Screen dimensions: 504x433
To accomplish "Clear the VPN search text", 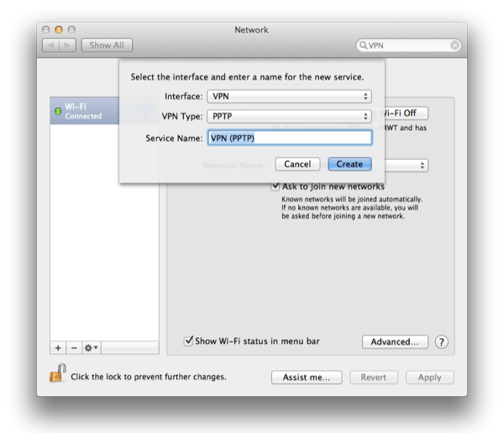I will (454, 45).
